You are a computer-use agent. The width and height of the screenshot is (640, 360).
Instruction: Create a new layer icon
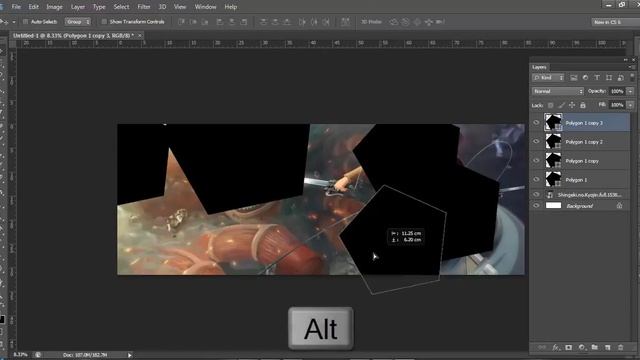(x=608, y=347)
